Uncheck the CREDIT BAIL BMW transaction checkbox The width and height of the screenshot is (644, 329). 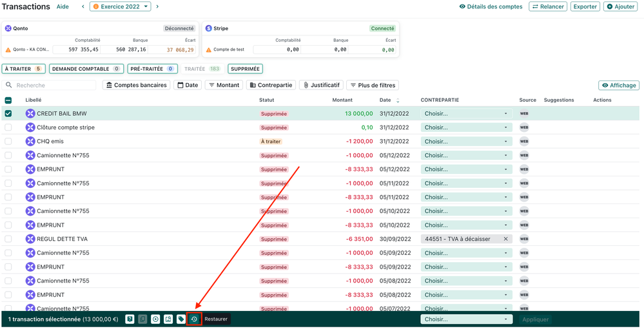coord(8,113)
